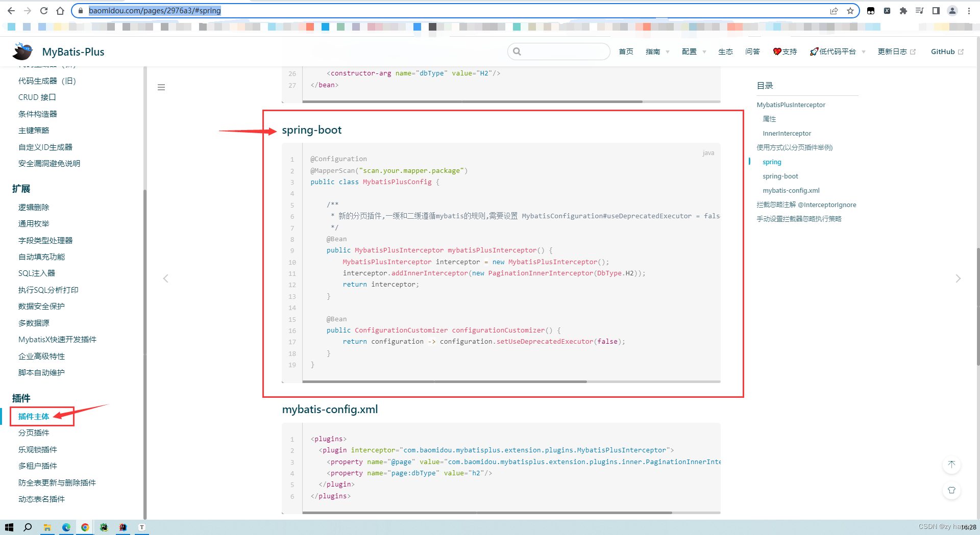Expand the 指南 dropdown menu
Screen dimensions: 980x535
(657, 52)
